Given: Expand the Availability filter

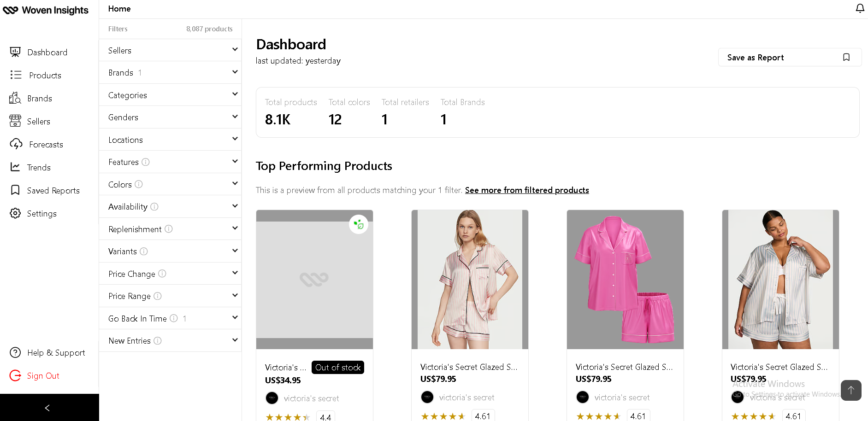Looking at the screenshot, I should click(x=170, y=207).
